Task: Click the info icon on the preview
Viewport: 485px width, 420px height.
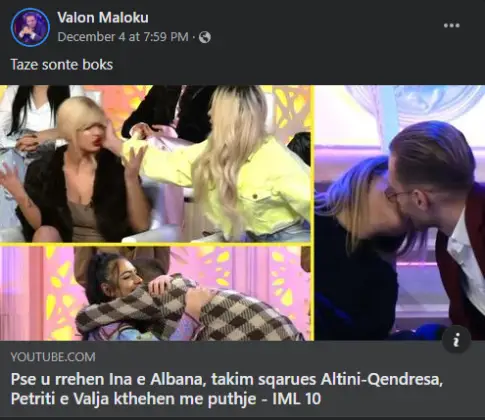Action: (x=456, y=340)
